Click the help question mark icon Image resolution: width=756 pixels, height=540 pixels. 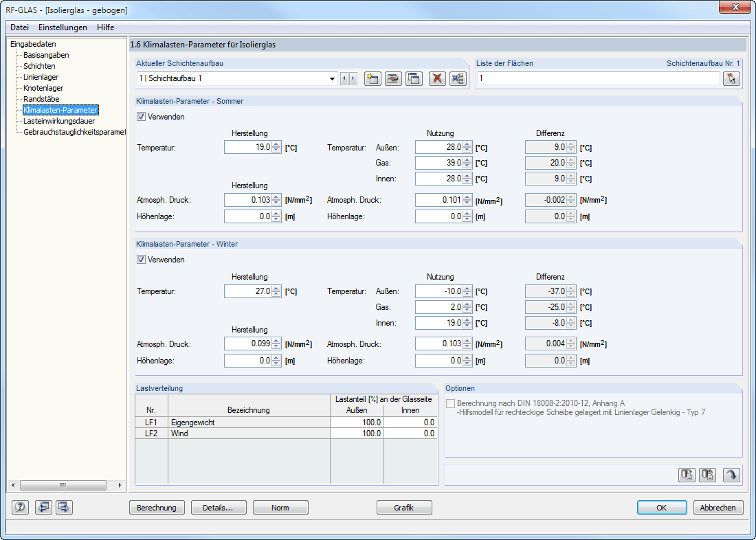[x=21, y=508]
